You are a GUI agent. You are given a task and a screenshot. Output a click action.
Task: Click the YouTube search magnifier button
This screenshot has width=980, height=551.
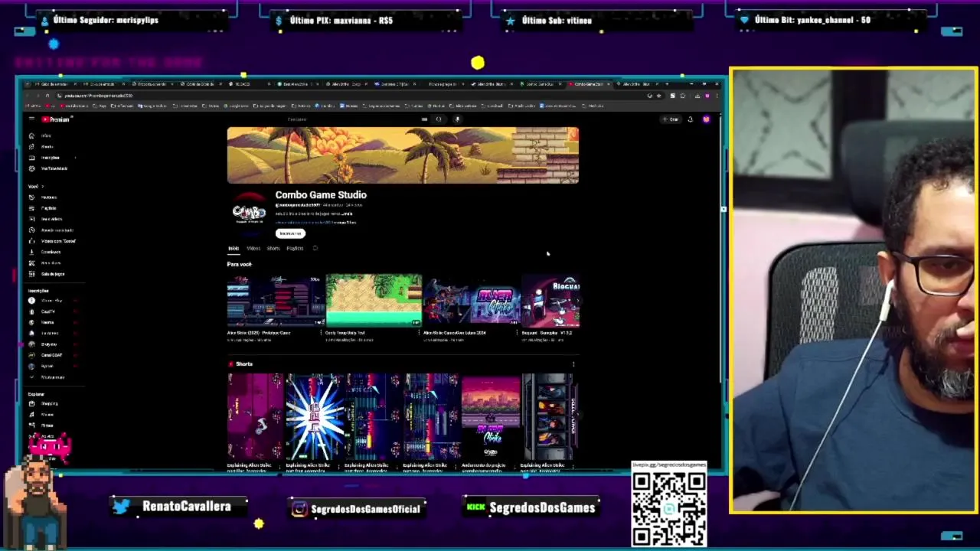(x=439, y=119)
